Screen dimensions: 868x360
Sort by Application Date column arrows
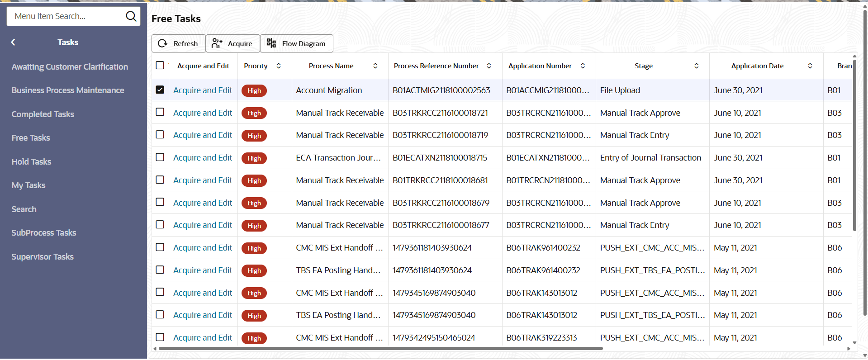click(x=810, y=66)
